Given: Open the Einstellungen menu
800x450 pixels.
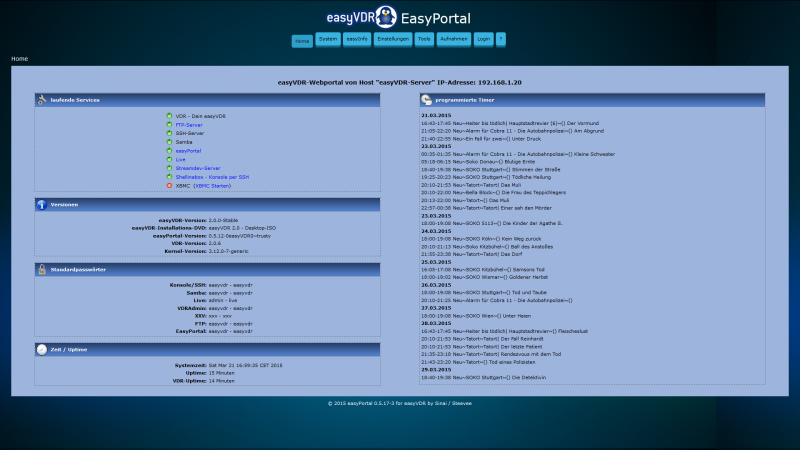Looking at the screenshot, I should click(393, 40).
